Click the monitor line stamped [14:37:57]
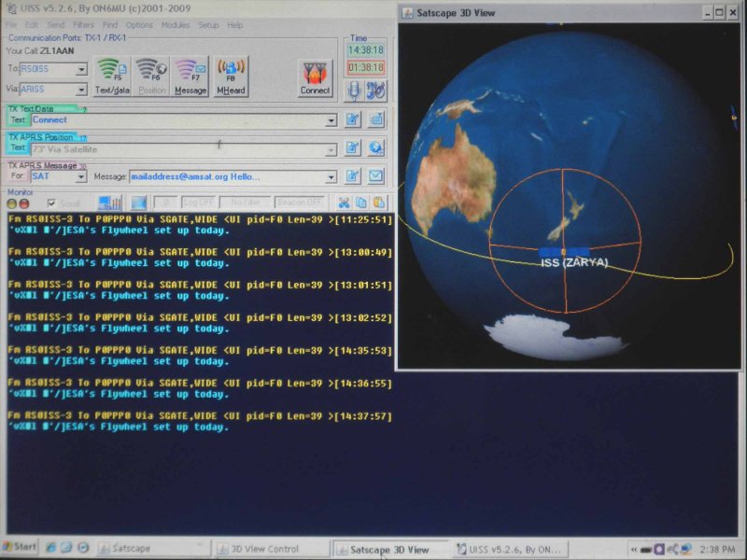 pyautogui.click(x=200, y=416)
